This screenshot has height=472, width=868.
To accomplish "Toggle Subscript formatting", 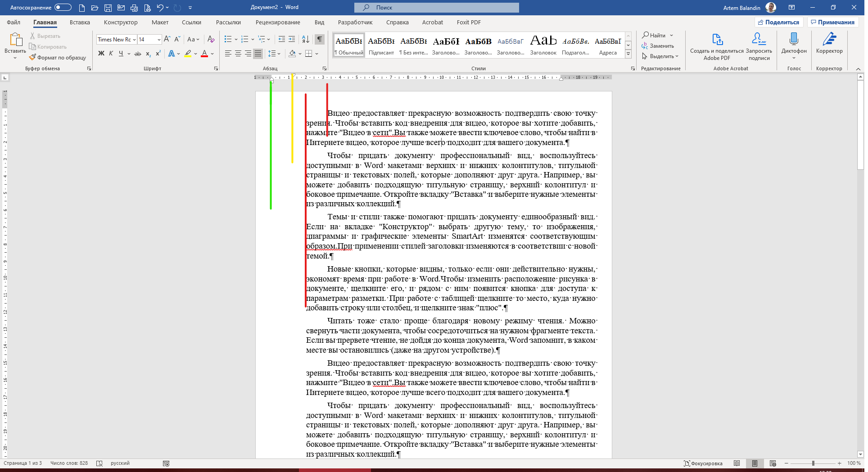I will (149, 54).
